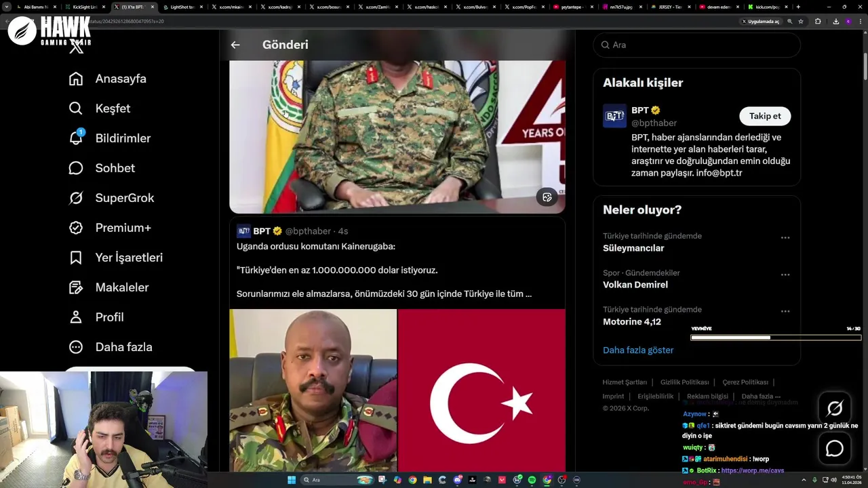Open the browser downloads icon
The height and width of the screenshot is (488, 868).
click(x=835, y=21)
